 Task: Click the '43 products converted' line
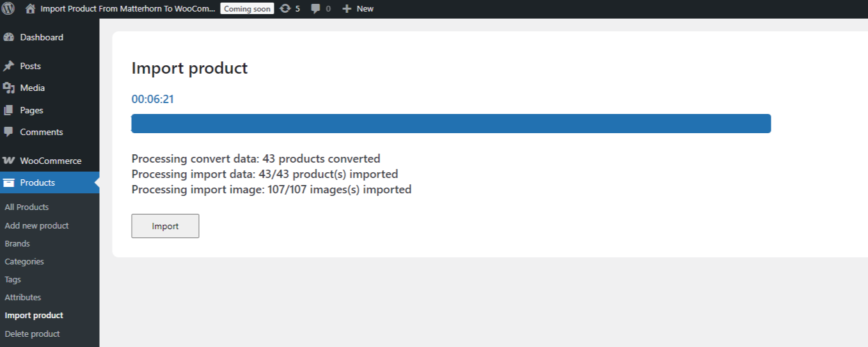[x=256, y=159]
